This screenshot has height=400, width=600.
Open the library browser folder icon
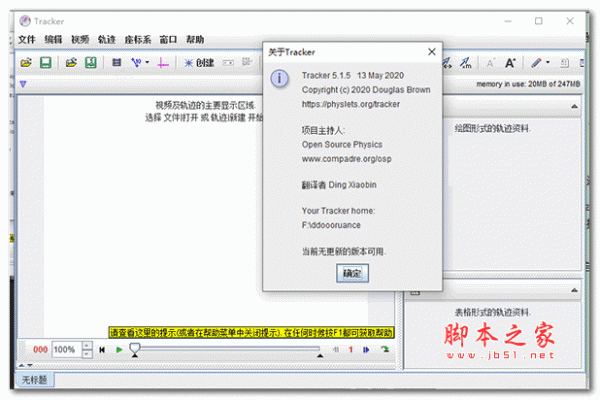71,62
